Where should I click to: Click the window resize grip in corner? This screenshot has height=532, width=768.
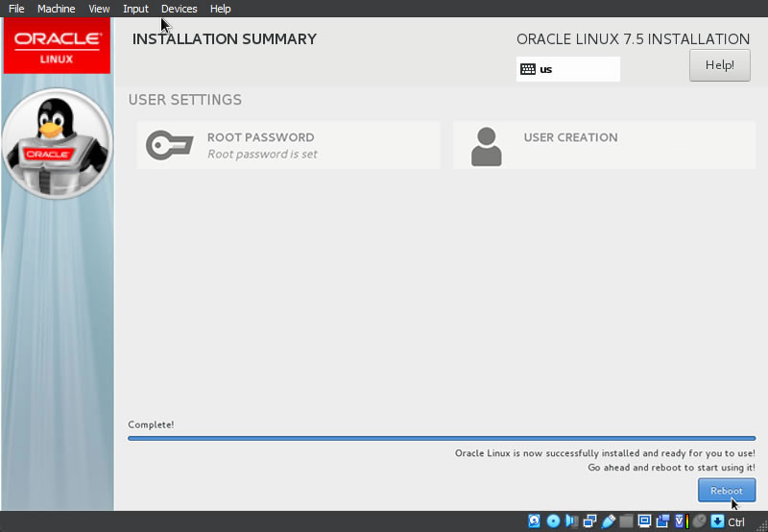(x=760, y=525)
